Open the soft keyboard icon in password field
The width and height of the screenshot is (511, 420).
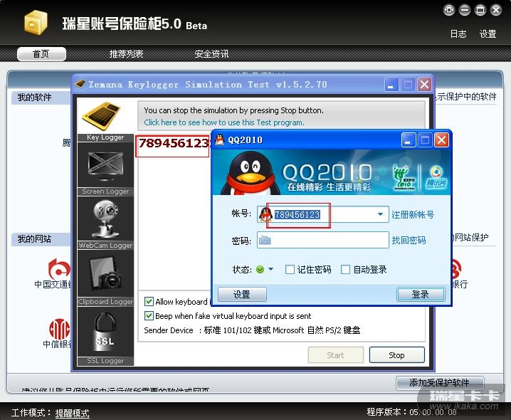coord(265,241)
